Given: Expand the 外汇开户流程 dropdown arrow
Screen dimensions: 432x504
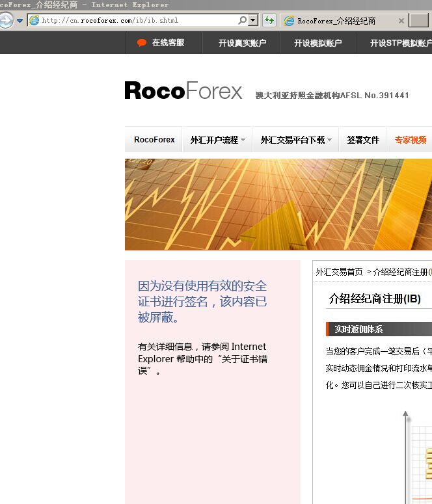Looking at the screenshot, I should pyautogui.click(x=243, y=140).
